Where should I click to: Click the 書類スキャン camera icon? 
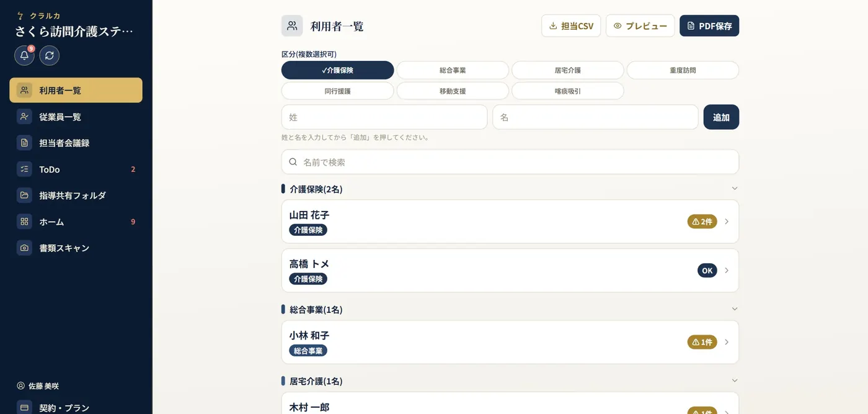(24, 248)
